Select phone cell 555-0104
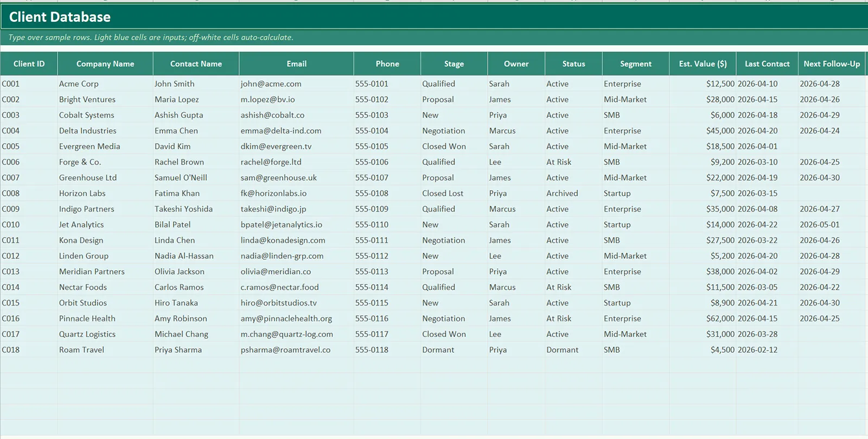 387,131
